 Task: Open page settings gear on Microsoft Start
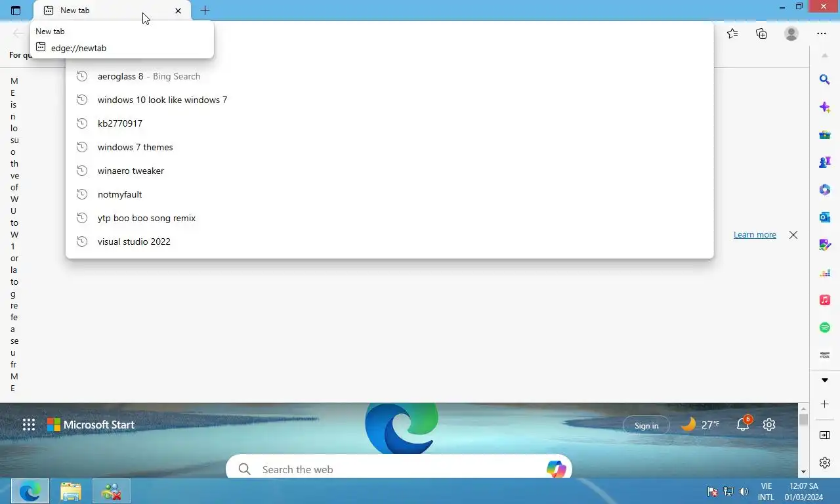[x=769, y=425]
